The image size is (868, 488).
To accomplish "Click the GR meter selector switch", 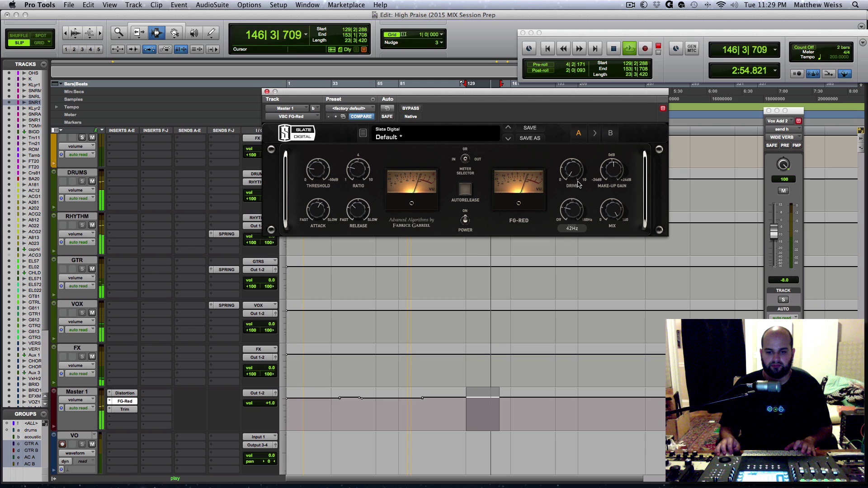I will [x=465, y=159].
